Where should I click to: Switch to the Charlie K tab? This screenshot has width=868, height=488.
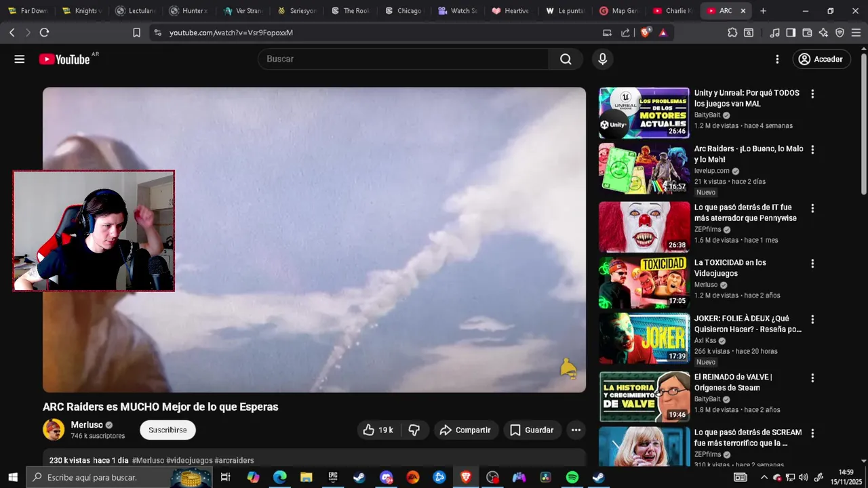tap(672, 11)
